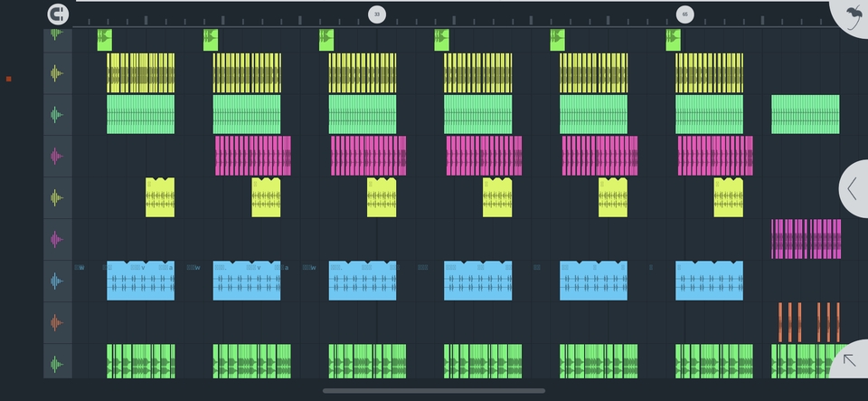This screenshot has height=401, width=868.
Task: Select the bottom green waveform track header
Action: tap(58, 362)
